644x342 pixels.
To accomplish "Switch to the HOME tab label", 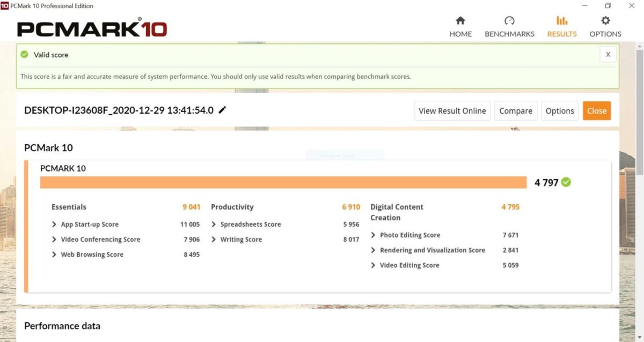I will click(460, 34).
